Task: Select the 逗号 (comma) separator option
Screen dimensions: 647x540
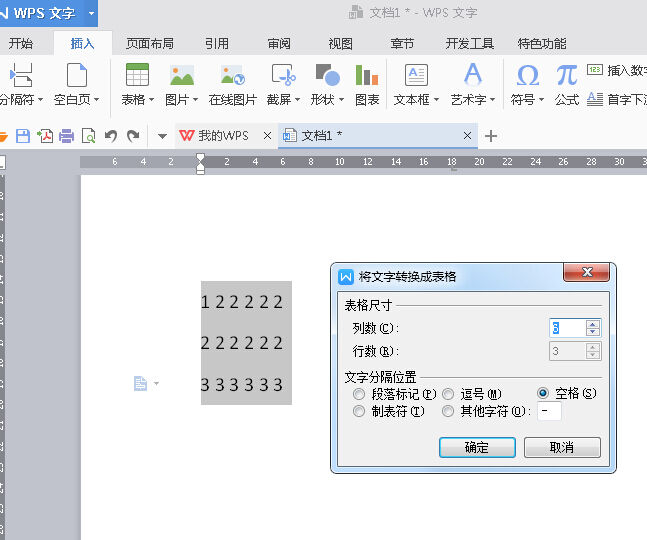Action: pos(448,394)
